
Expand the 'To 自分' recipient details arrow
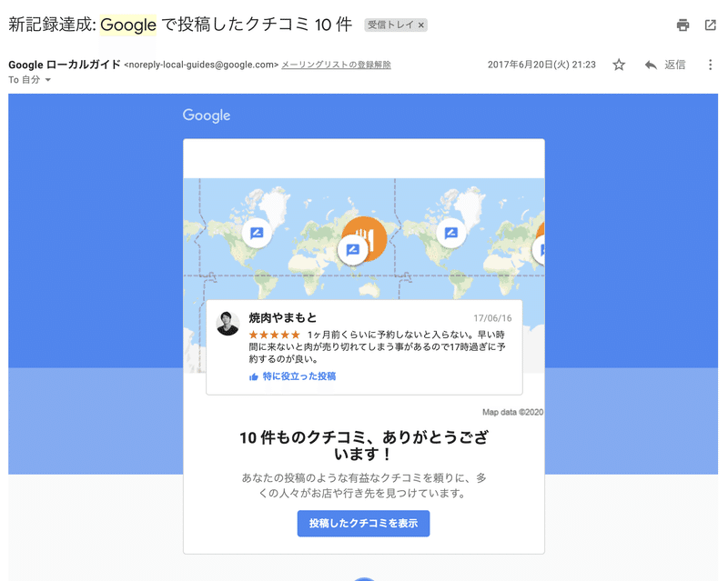(x=48, y=80)
